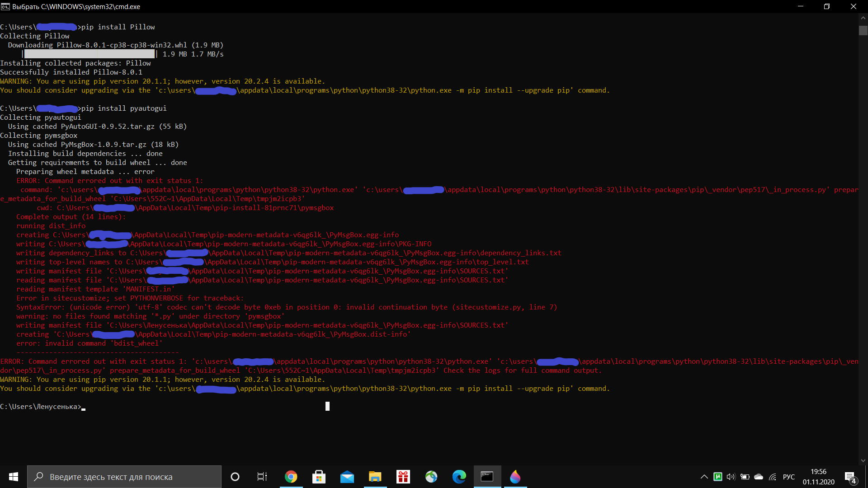Open the notification center with 4 notifications

[850, 477]
